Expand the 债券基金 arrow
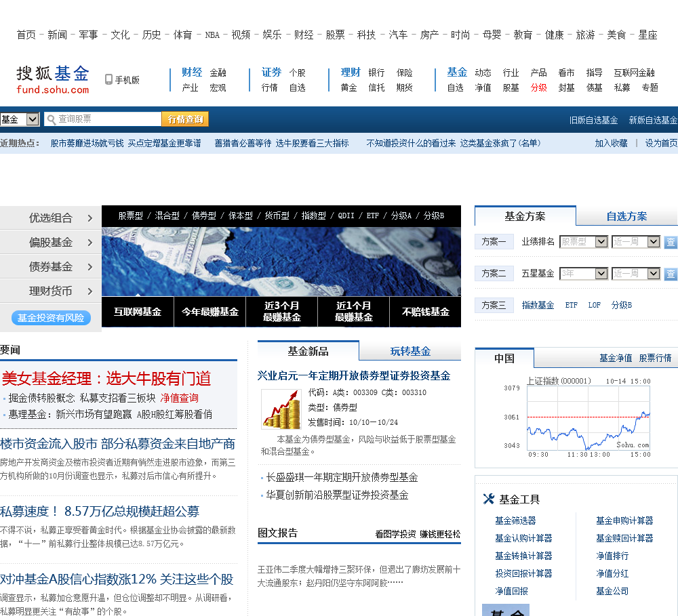 [90, 267]
